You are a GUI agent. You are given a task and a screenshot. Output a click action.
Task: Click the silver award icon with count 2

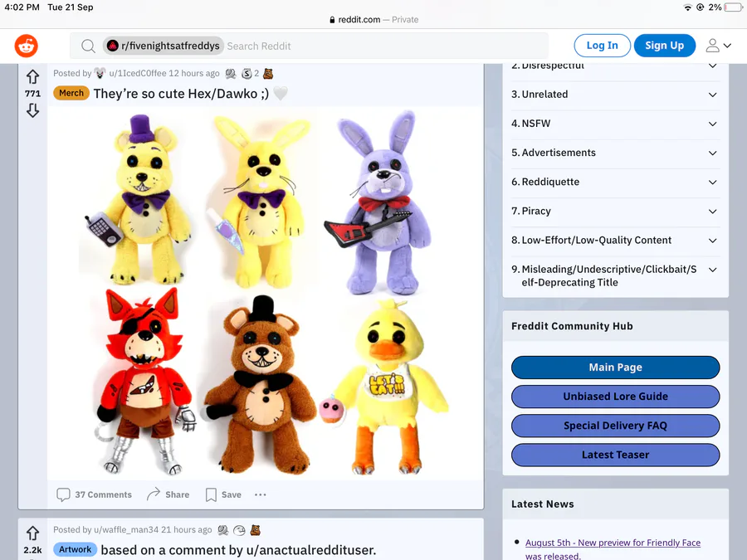coord(247,73)
